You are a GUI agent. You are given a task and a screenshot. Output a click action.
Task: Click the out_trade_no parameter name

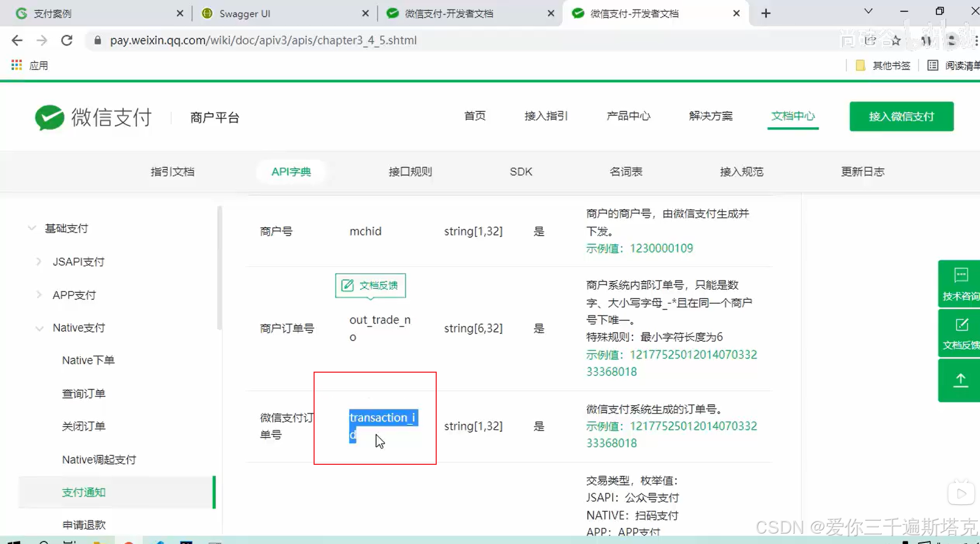(380, 328)
